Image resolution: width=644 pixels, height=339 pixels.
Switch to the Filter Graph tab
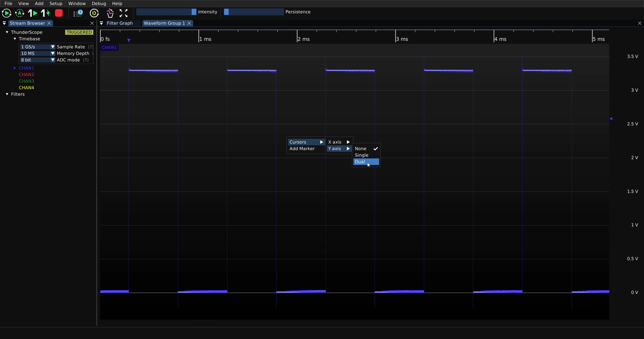click(120, 23)
